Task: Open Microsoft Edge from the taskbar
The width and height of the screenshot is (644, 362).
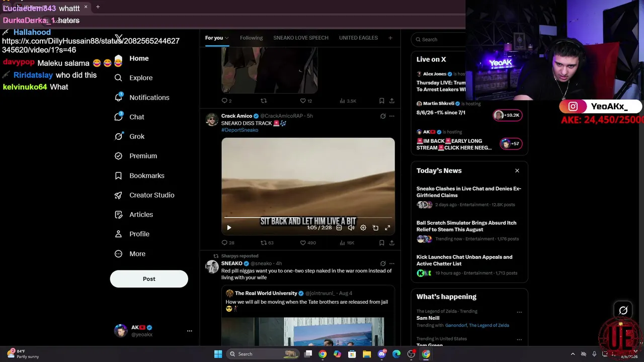Action: 396,354
